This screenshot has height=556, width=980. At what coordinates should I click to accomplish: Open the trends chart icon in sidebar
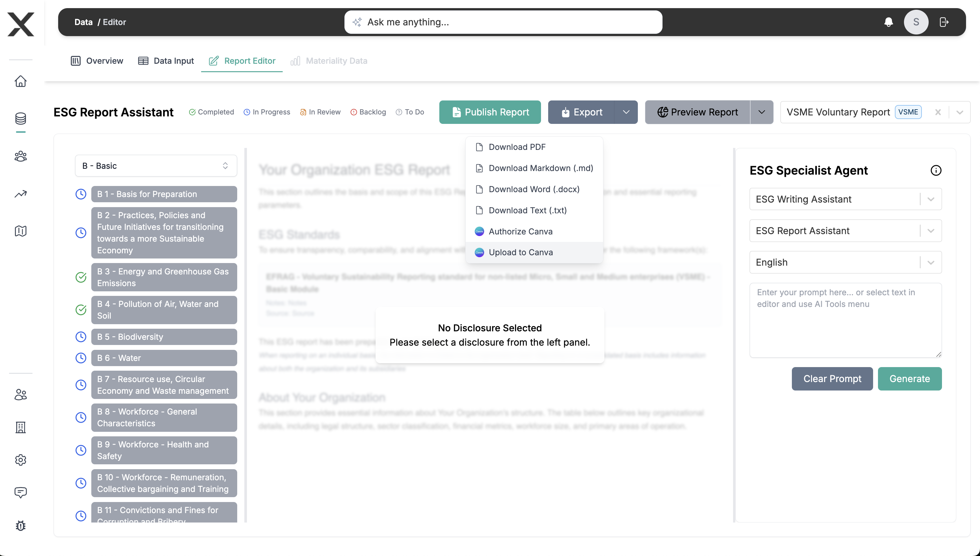pos(21,193)
